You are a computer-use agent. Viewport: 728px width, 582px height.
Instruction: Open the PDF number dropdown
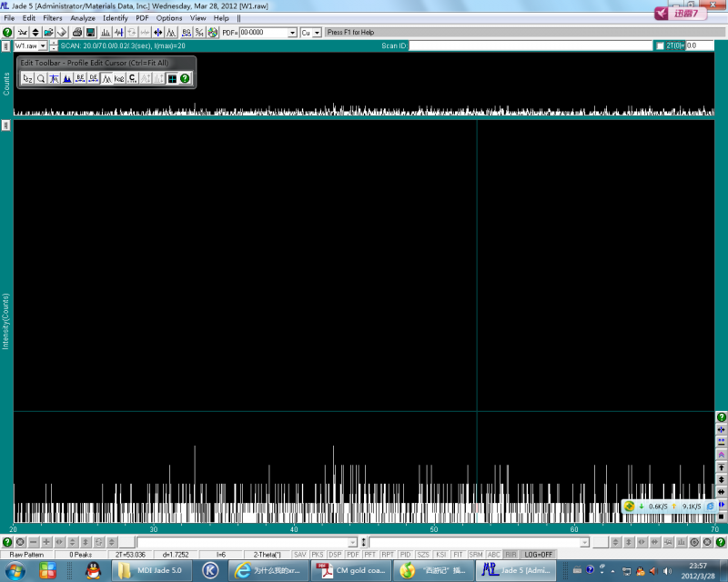(x=292, y=33)
